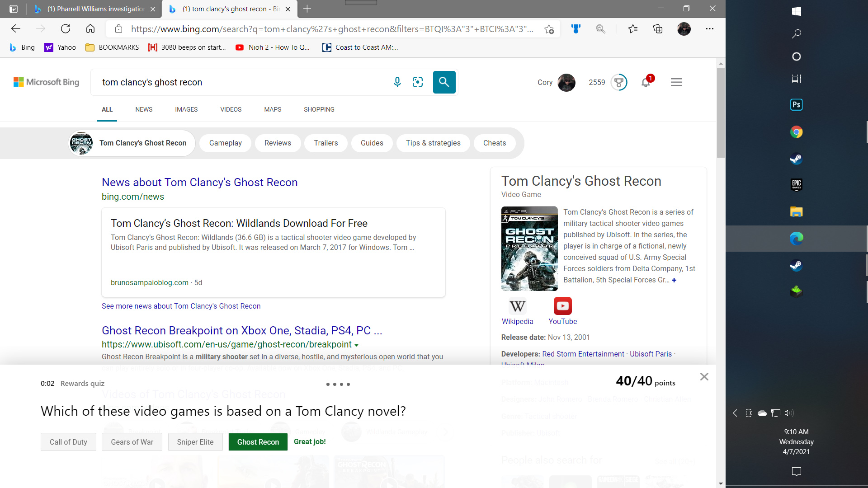868x488 pixels.
Task: Open Edge Collections icon
Action: pos(658,29)
